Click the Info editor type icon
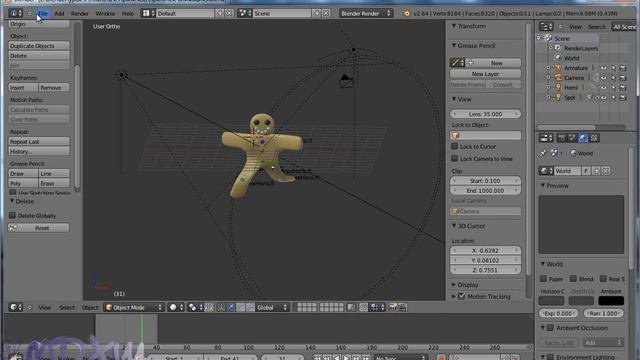This screenshot has width=640, height=360. 16,13
